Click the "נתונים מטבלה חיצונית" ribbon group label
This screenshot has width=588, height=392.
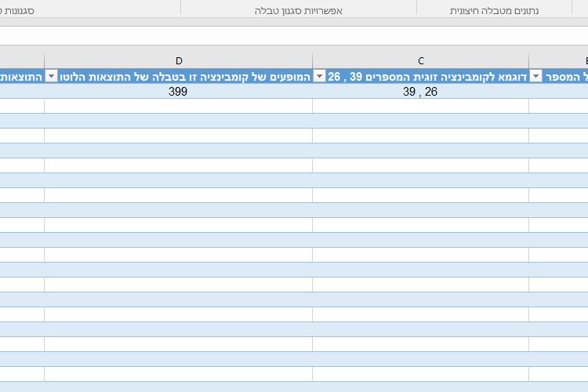[499, 11]
